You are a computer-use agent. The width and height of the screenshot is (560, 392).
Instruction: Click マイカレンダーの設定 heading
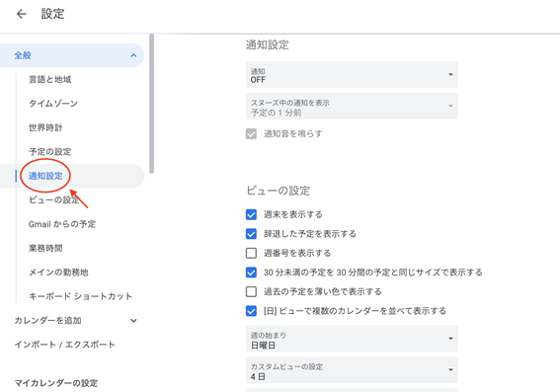point(56,383)
